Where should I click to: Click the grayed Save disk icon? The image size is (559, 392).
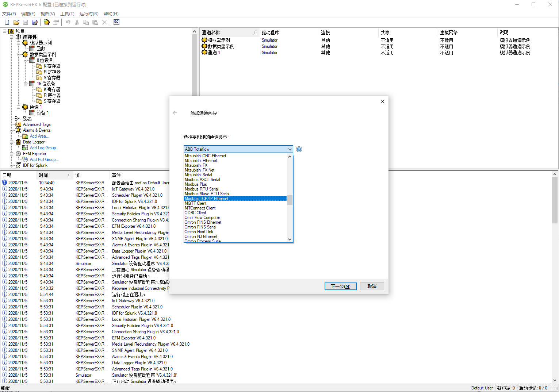pos(26,22)
